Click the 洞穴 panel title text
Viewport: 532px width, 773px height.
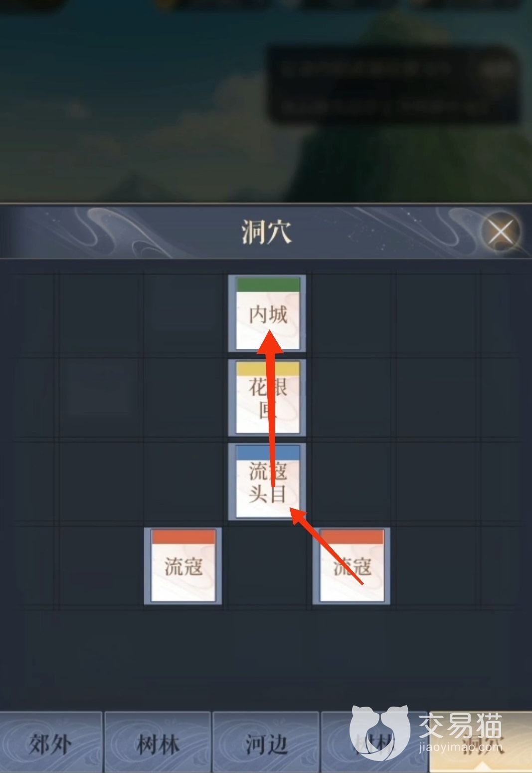click(266, 232)
